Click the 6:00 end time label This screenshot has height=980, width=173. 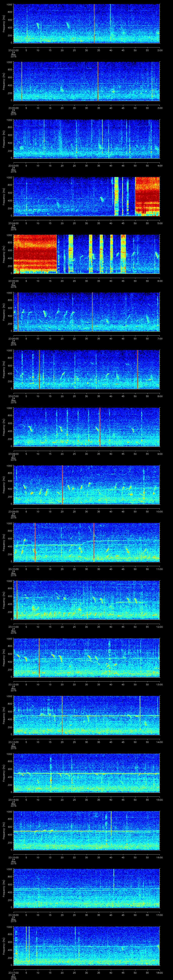click(160, 281)
